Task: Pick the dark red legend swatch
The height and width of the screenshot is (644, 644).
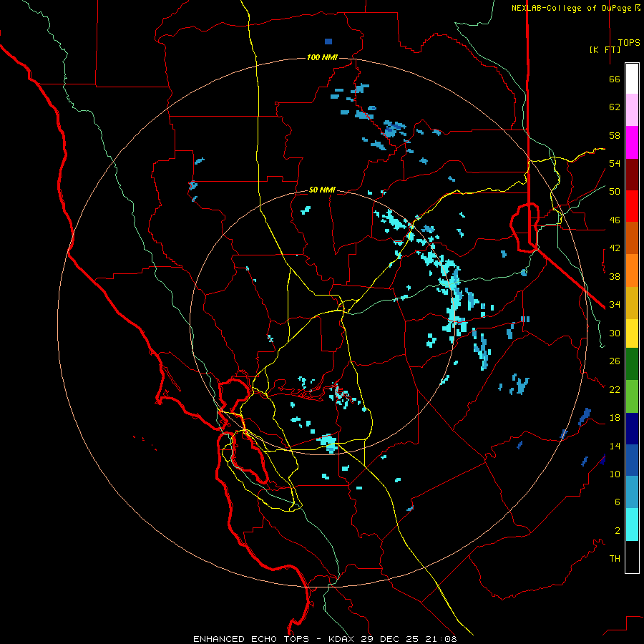Action: 632,175
